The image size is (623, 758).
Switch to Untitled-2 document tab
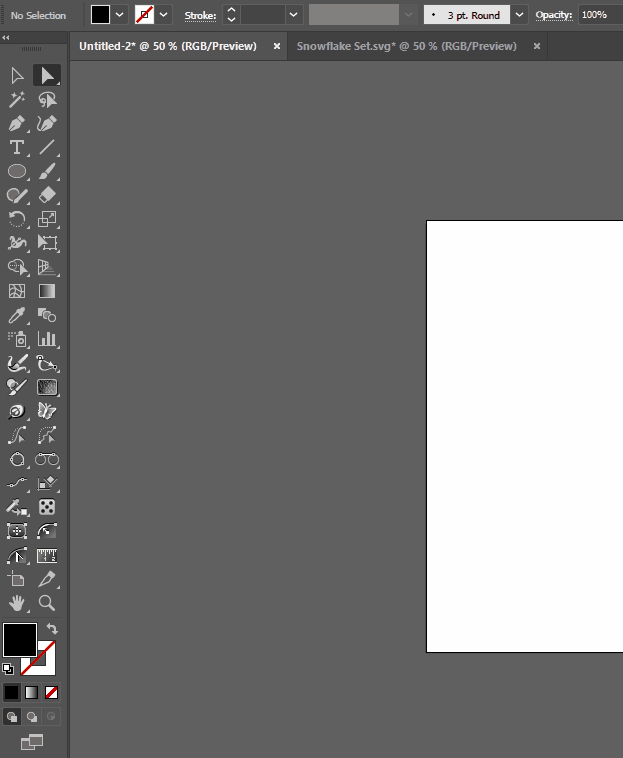click(167, 46)
